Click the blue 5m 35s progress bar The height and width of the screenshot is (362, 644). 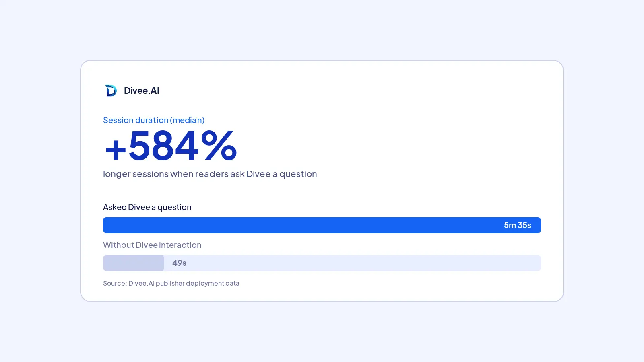click(322, 225)
